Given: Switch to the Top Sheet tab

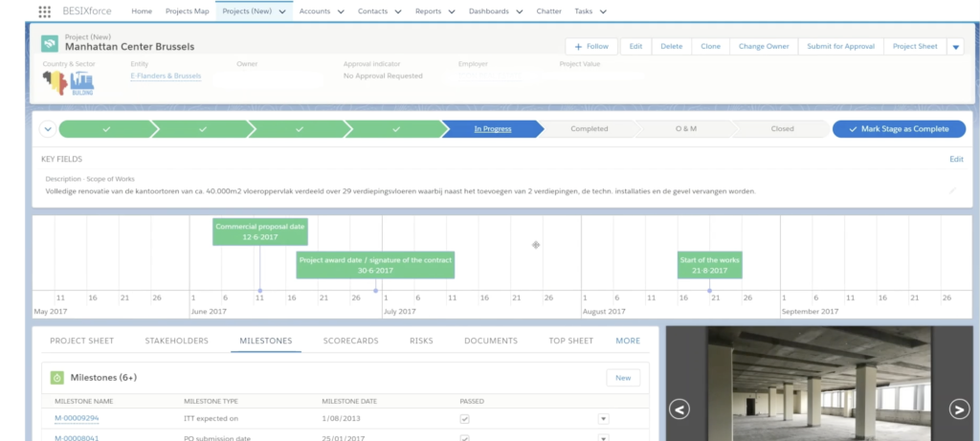Looking at the screenshot, I should point(571,342).
